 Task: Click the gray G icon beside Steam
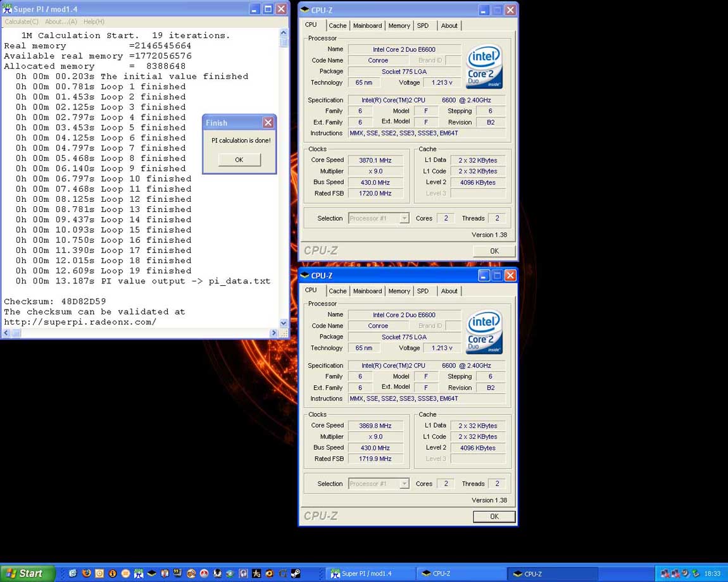(x=283, y=574)
